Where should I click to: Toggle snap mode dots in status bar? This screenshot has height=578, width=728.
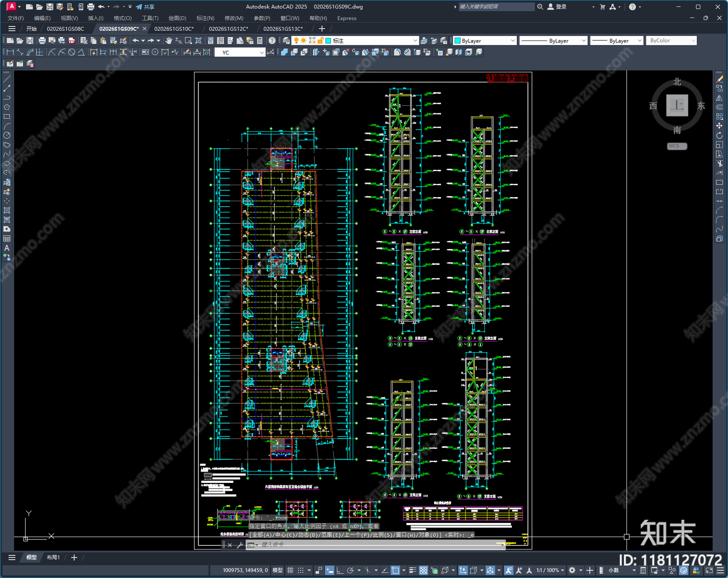(301, 570)
